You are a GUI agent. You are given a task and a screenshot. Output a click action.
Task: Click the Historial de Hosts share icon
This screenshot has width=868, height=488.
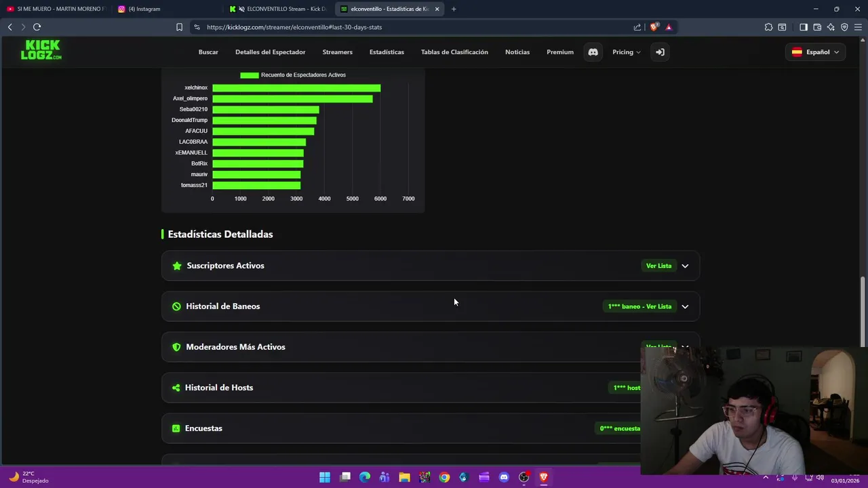point(176,388)
